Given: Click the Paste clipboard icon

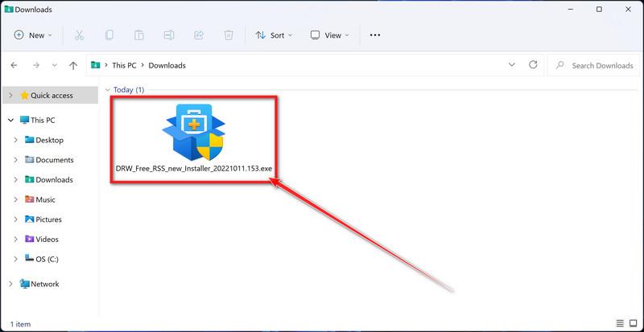Looking at the screenshot, I should pos(138,35).
